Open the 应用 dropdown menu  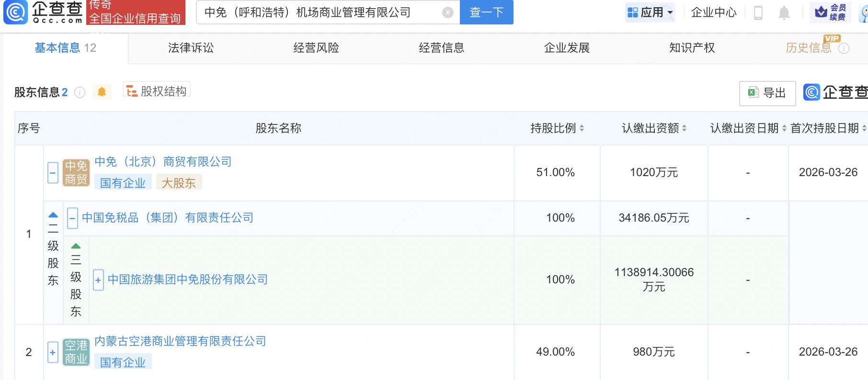(x=650, y=12)
